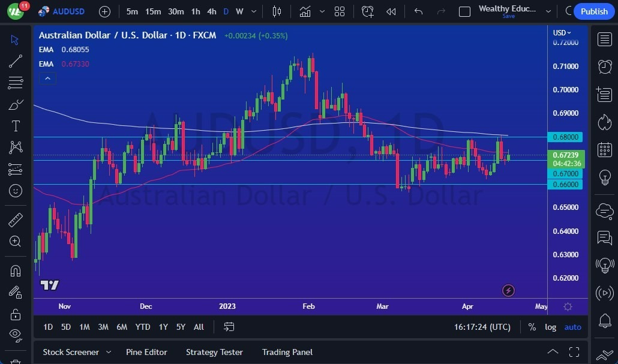Open the Wealthy Educ layout dropdown

click(547, 11)
